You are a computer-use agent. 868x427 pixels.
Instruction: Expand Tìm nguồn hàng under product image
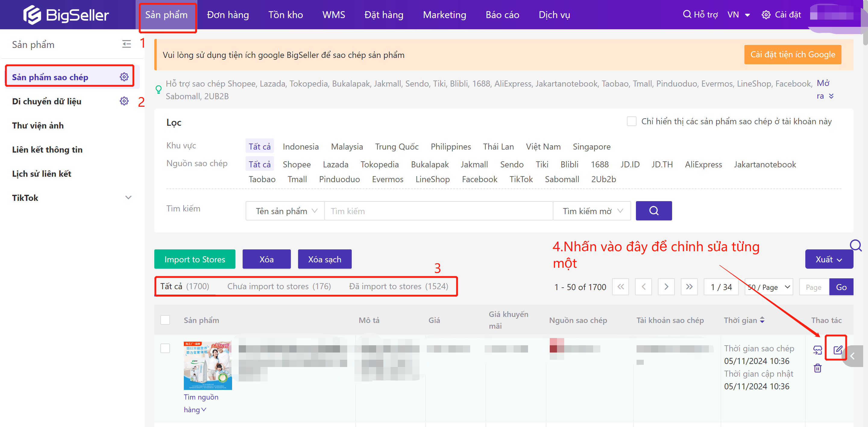click(x=200, y=403)
